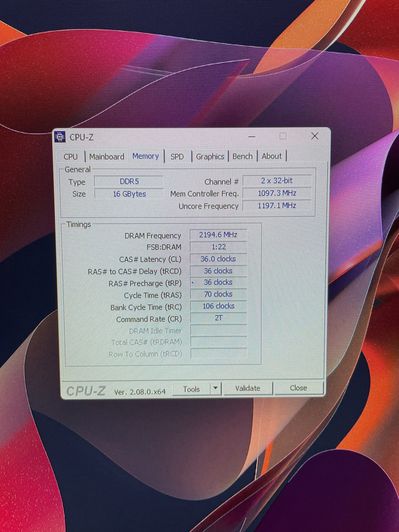Open the CPU tab
The image size is (399, 532).
click(x=71, y=157)
